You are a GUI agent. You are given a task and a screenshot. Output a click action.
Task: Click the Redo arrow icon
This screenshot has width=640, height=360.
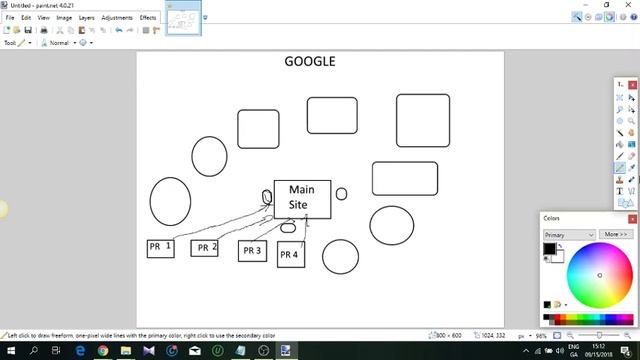(130, 30)
